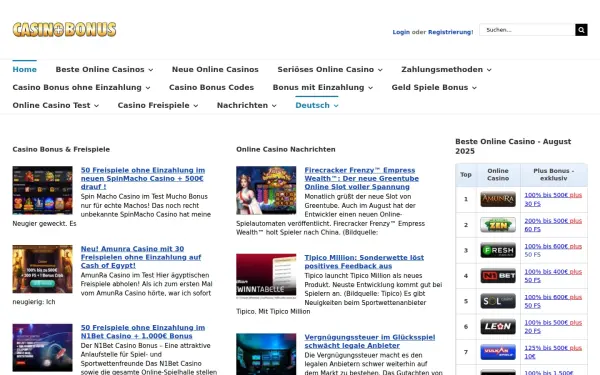Viewport: 600px width, 375px height.
Task: Open Vergnügungssteuer im Glücksspiel article link
Action: click(x=370, y=341)
